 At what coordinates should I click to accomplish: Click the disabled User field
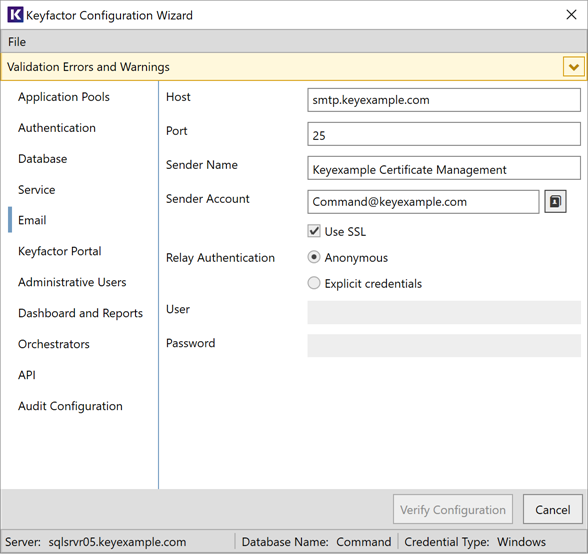pyautogui.click(x=444, y=312)
